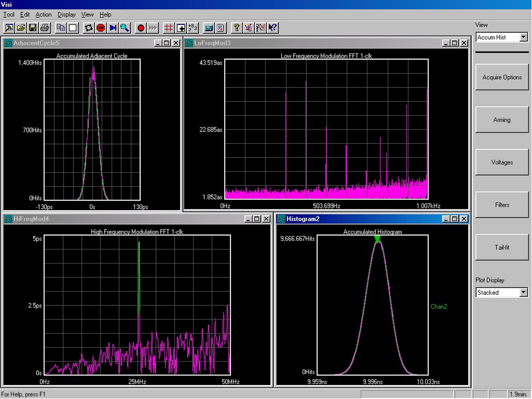Click the new tool icon with hammer
532x399 pixels.
tap(9, 28)
